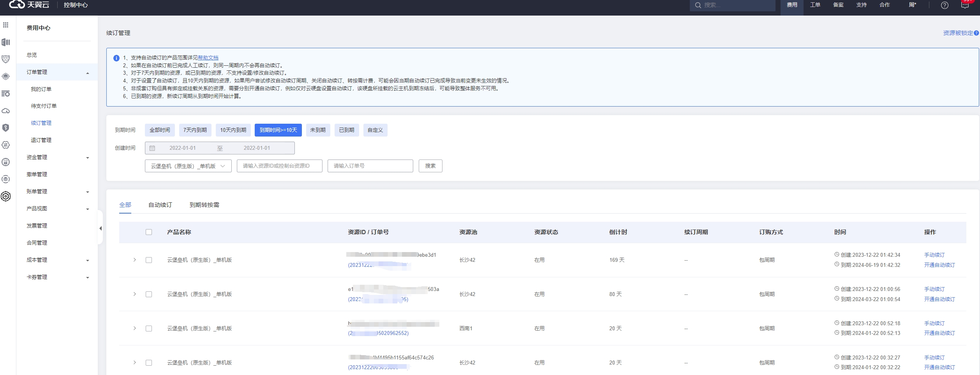
Task: Click clock icon beside 到期:2024-03-22 01:00:54
Action: point(837,299)
